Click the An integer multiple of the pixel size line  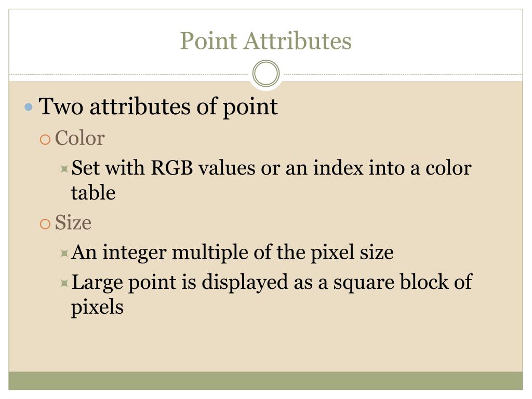coord(233,253)
